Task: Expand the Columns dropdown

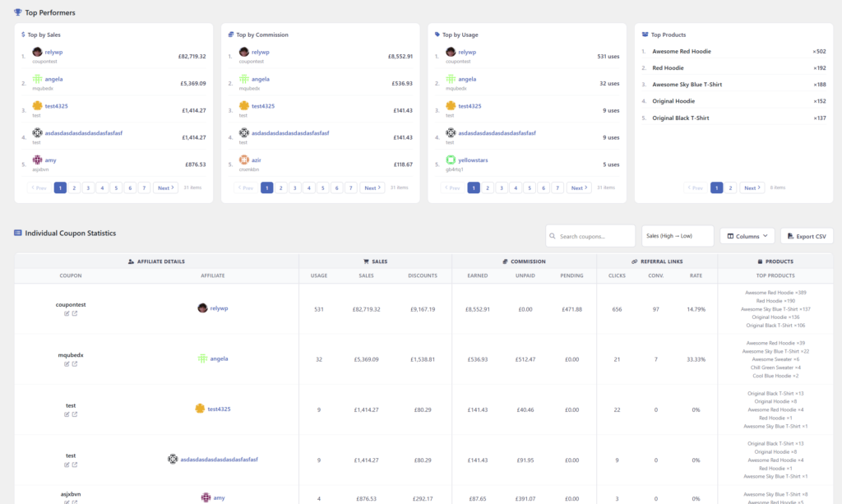Action: (747, 236)
